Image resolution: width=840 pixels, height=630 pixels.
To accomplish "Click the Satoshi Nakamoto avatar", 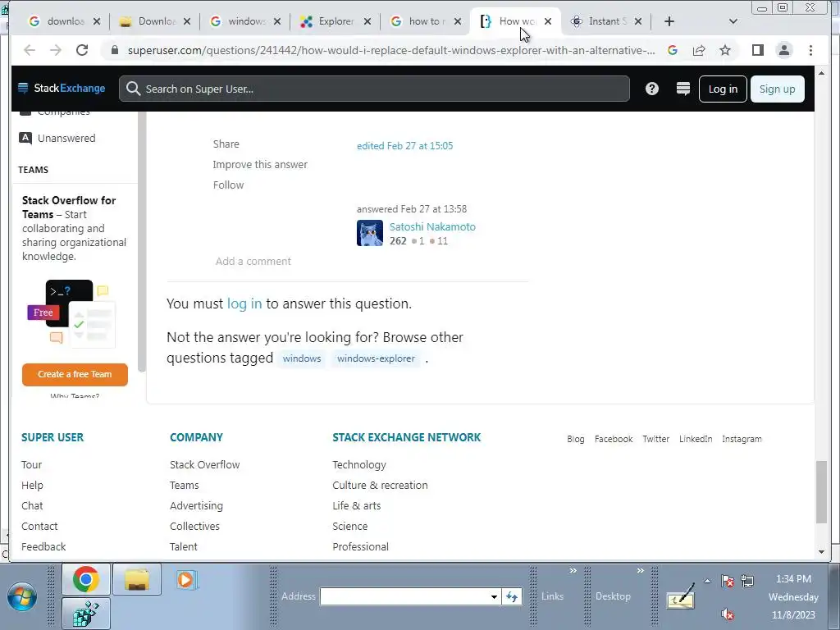I will coord(370,233).
